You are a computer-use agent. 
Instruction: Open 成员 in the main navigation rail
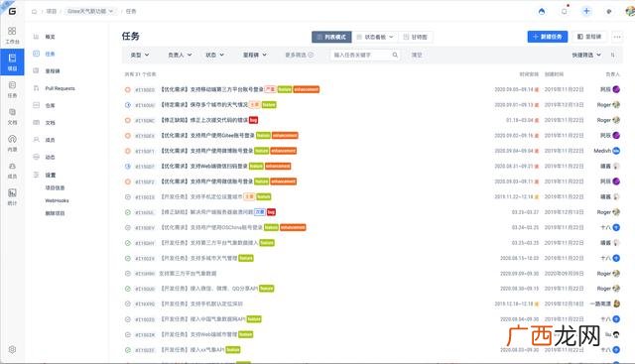[x=12, y=170]
